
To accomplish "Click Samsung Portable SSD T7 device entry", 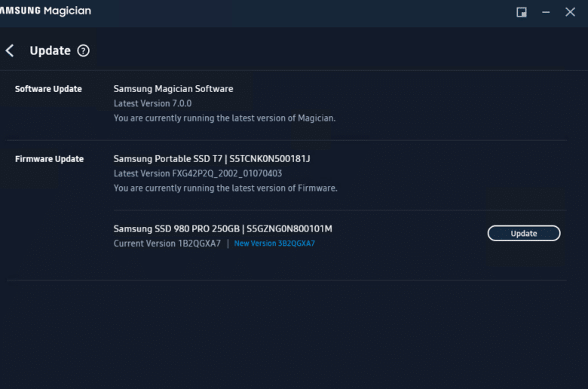I will [212, 159].
